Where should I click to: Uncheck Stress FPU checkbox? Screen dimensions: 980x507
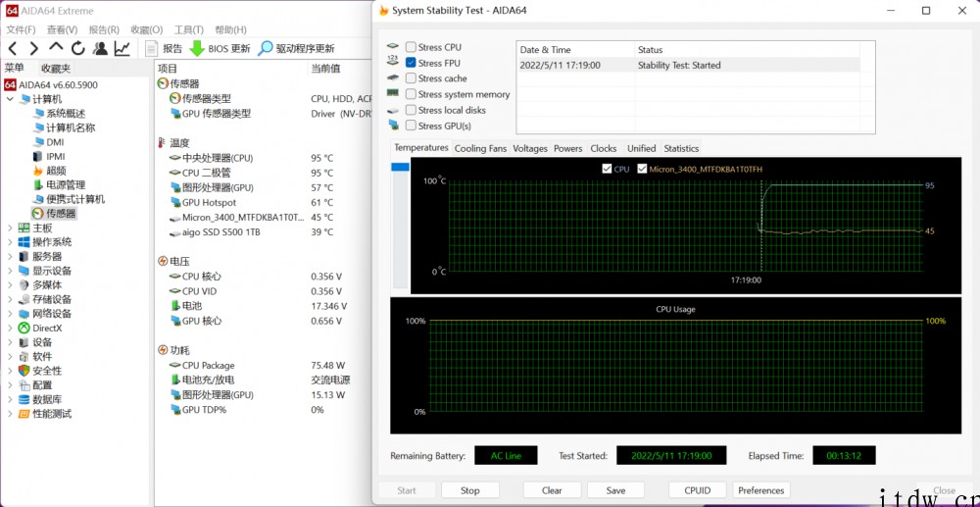click(x=411, y=63)
